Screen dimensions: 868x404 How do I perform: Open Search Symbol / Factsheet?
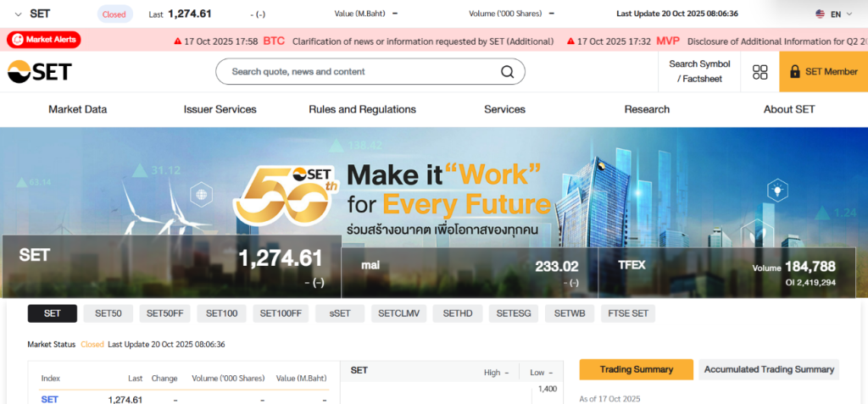[x=699, y=71]
